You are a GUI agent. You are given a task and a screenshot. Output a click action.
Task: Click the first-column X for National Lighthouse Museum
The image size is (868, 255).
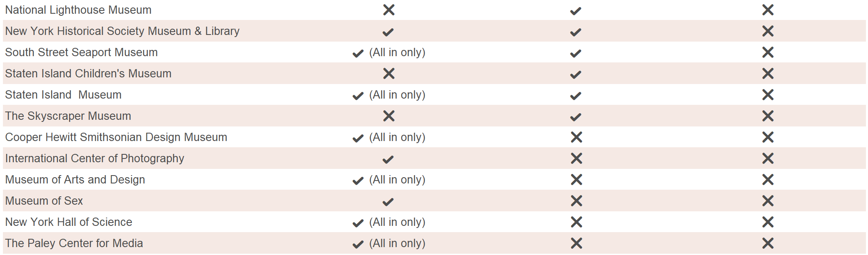(x=389, y=10)
